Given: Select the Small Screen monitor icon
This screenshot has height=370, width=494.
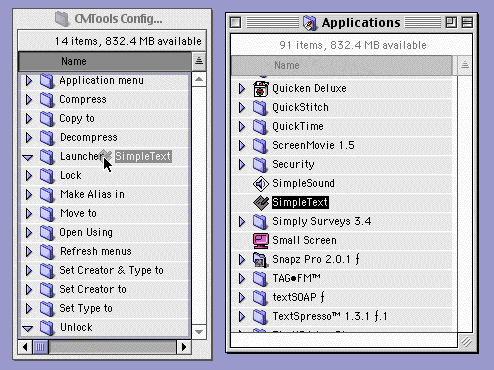Looking at the screenshot, I should point(261,241).
